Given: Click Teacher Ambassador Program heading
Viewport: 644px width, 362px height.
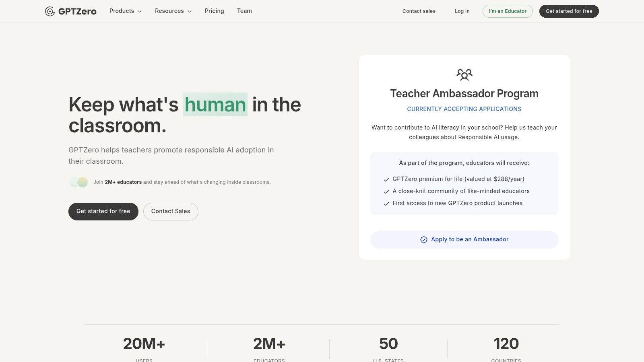Looking at the screenshot, I should 464,94.
